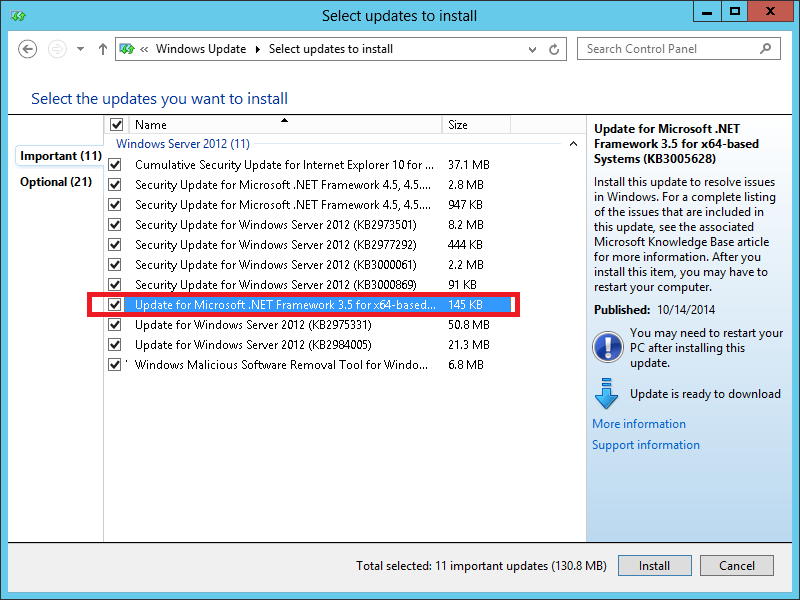Toggle the select-all checkbox in header
The height and width of the screenshot is (600, 800).
click(116, 124)
